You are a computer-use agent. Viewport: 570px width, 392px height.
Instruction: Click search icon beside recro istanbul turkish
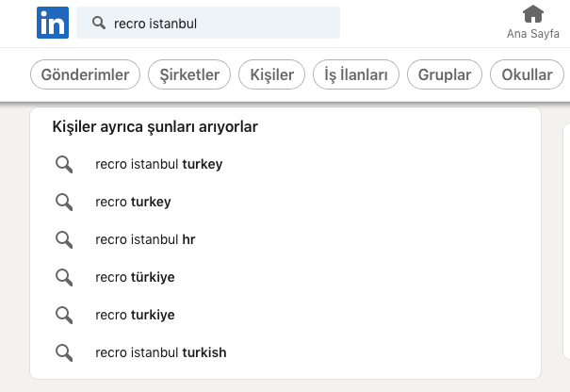(64, 352)
